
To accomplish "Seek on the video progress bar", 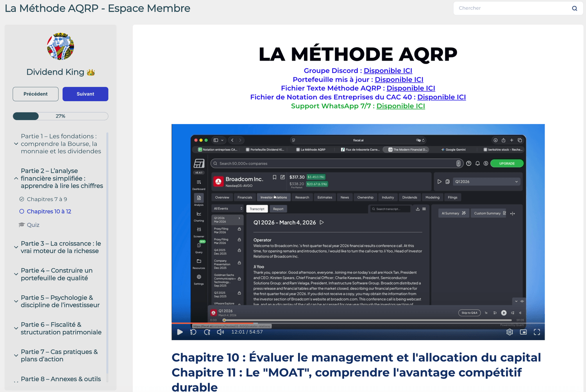I will [358, 323].
